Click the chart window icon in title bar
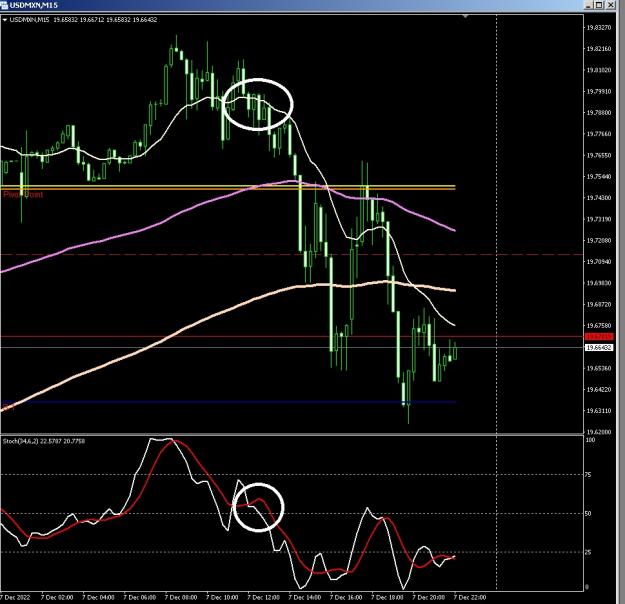The height and width of the screenshot is (604, 625). tap(4, 5)
